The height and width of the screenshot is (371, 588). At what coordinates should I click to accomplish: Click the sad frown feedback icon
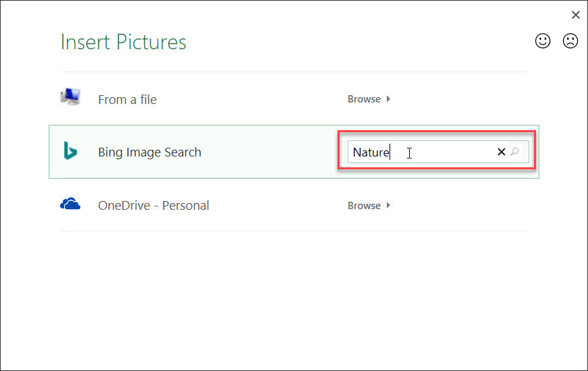coord(570,41)
